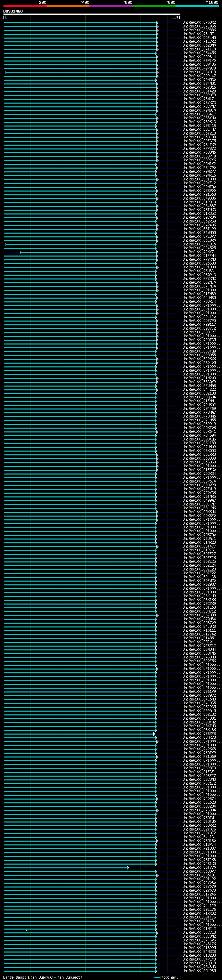
Task: Open hit UniRef100_C7EW65
Action: click(x=199, y=26)
